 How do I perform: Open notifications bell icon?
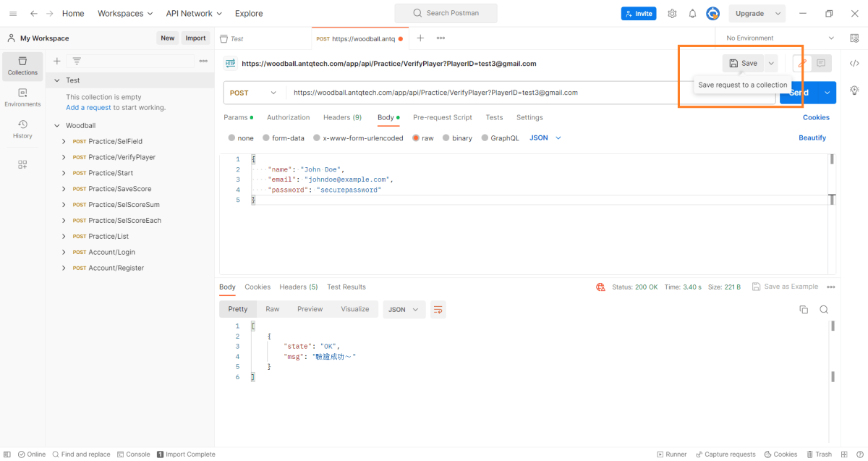[692, 13]
